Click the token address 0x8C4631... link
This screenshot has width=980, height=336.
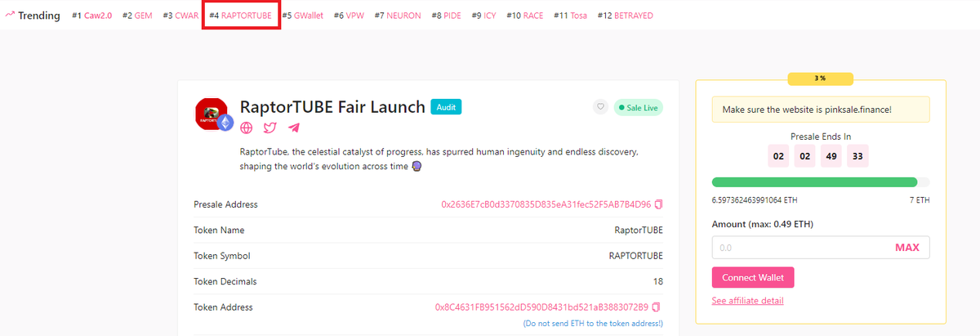pos(541,307)
